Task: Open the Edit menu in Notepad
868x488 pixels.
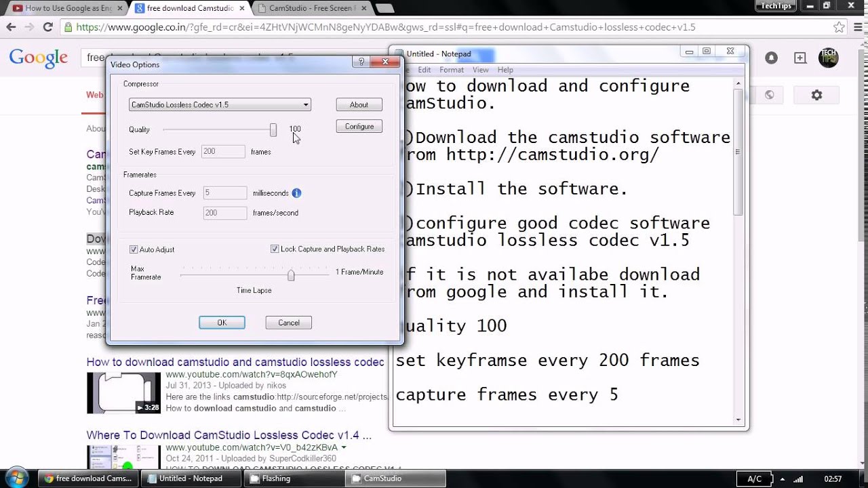Action: [425, 70]
